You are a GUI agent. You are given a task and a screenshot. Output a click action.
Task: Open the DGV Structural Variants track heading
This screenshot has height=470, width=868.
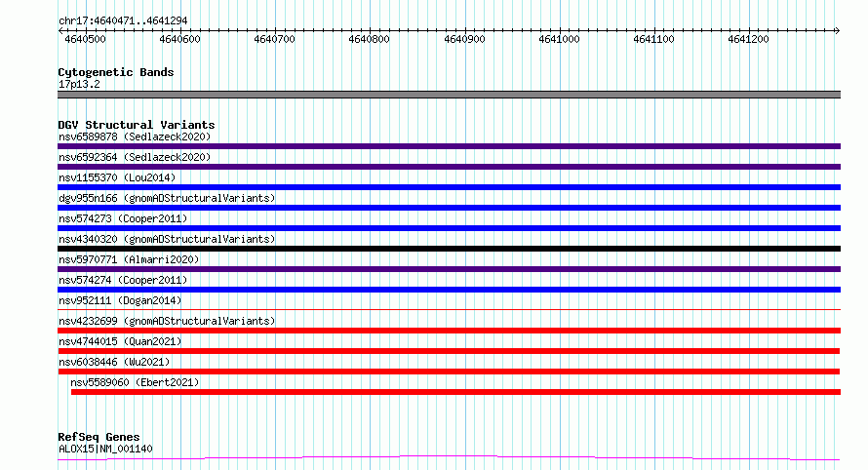(137, 125)
